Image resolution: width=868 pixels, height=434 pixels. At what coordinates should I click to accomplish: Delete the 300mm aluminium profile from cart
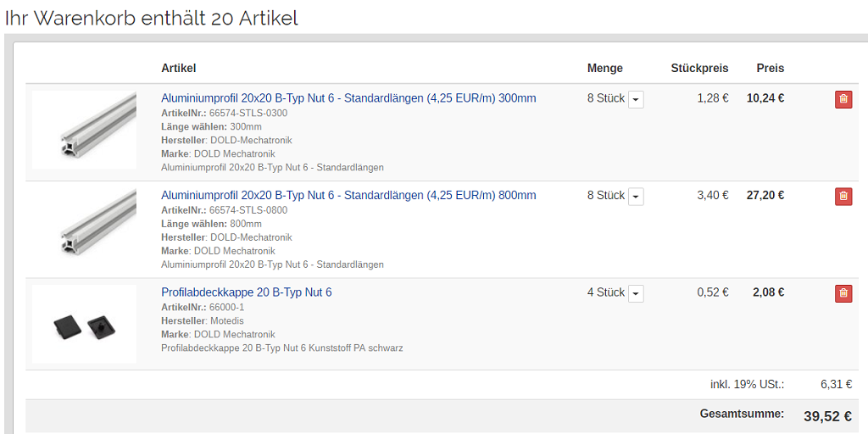(843, 99)
